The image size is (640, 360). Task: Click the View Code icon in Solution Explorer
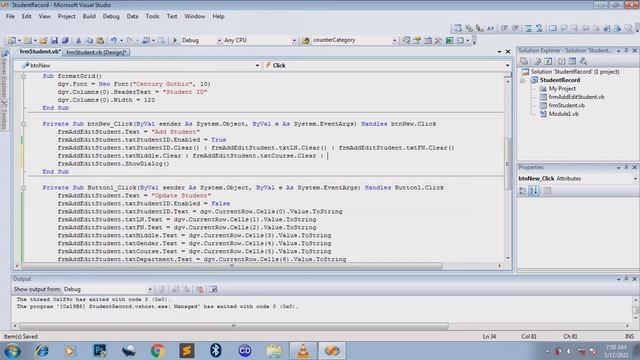point(562,61)
